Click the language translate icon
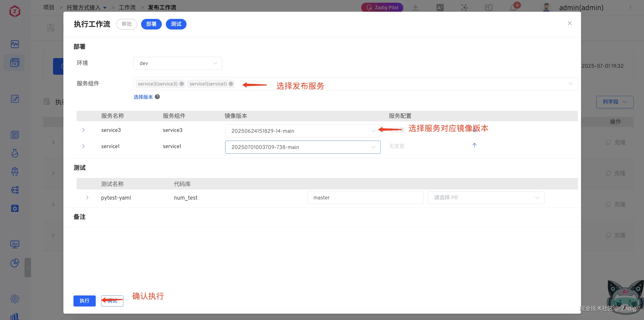 (x=440, y=7)
